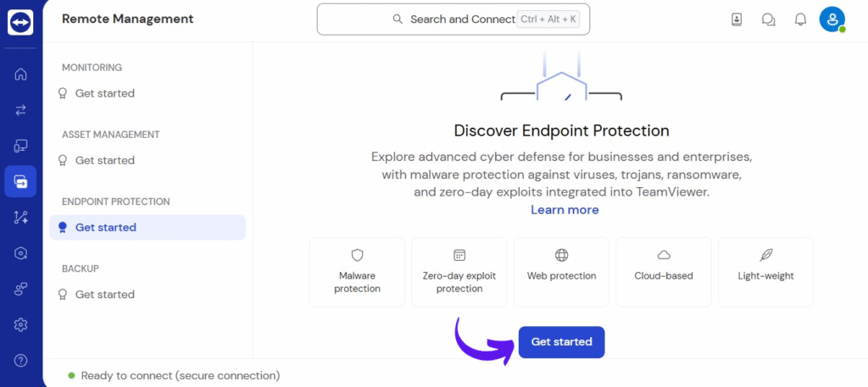This screenshot has width=868, height=387.
Task: Open the Help question mark icon
Action: (x=20, y=361)
